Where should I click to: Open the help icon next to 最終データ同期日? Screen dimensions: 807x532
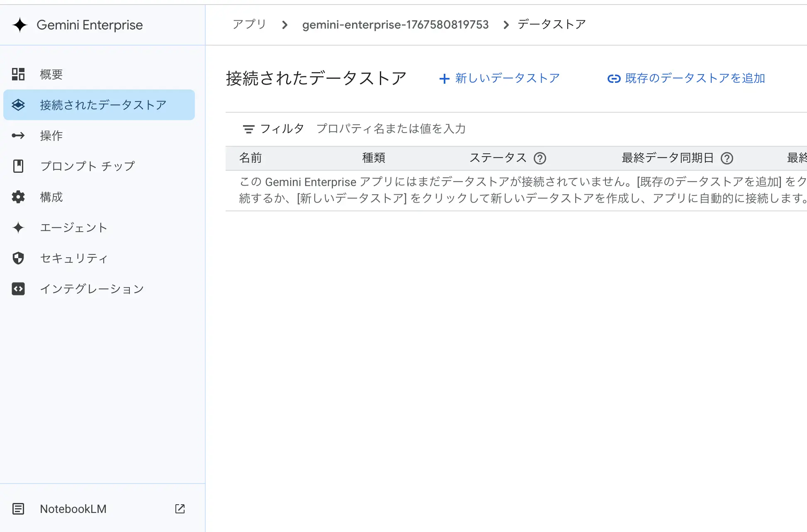click(x=727, y=158)
